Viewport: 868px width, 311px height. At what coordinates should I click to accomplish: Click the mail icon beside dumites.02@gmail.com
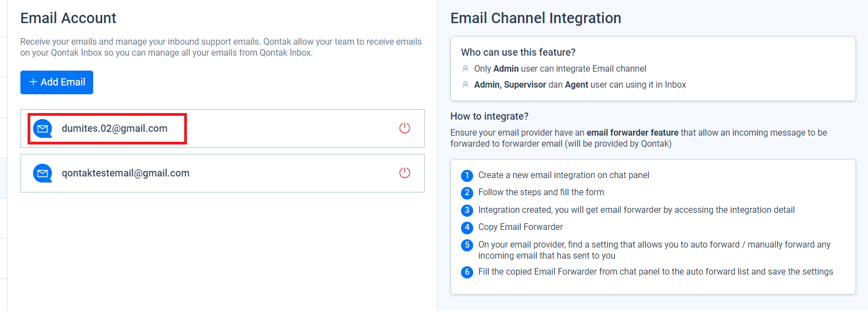[x=42, y=128]
